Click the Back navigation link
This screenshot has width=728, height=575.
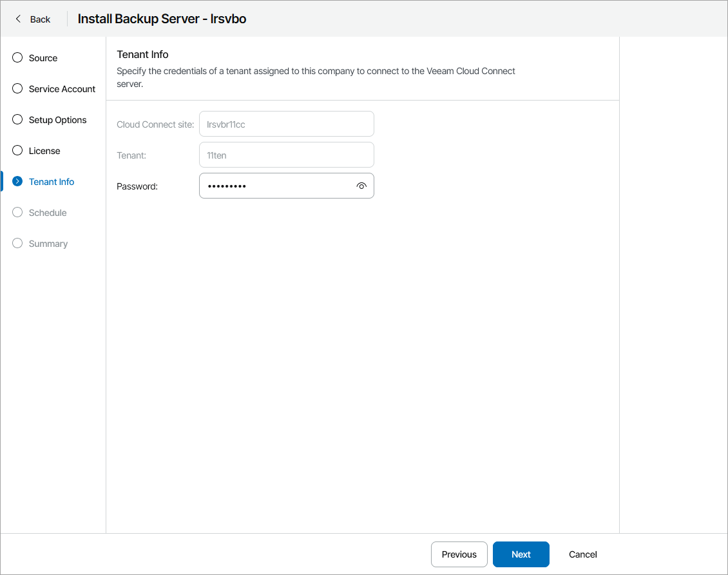click(39, 19)
